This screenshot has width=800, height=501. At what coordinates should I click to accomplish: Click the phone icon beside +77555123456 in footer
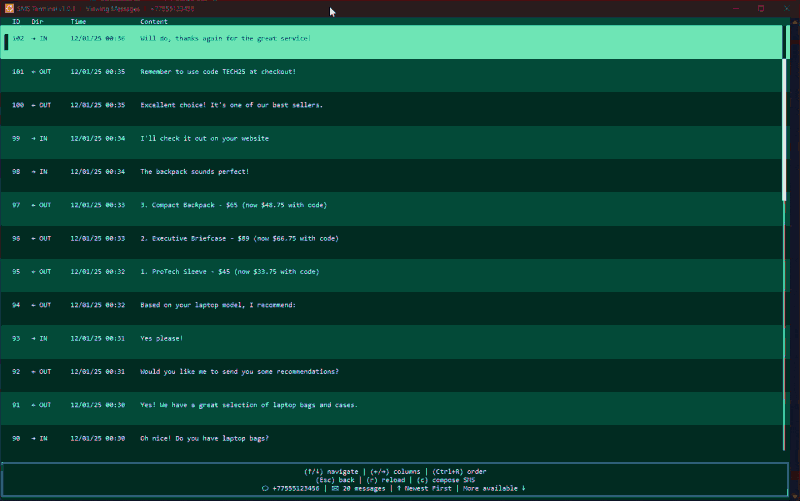(264, 488)
